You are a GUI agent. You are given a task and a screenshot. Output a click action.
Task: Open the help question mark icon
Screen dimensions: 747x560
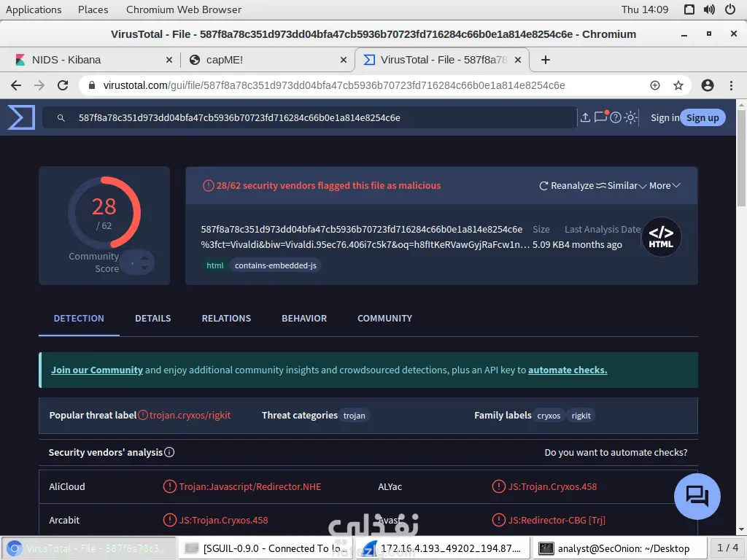click(616, 117)
